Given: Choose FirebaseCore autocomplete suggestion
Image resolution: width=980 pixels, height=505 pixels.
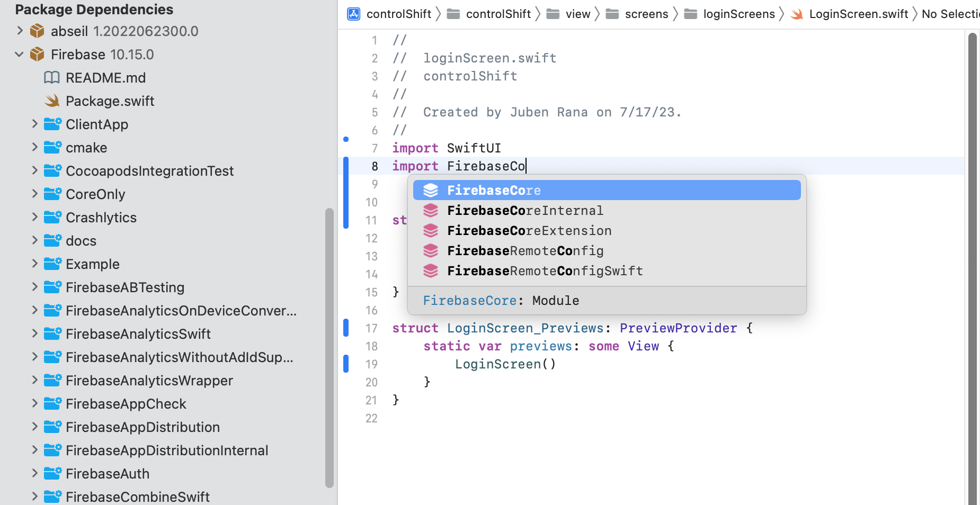Looking at the screenshot, I should [x=607, y=190].
